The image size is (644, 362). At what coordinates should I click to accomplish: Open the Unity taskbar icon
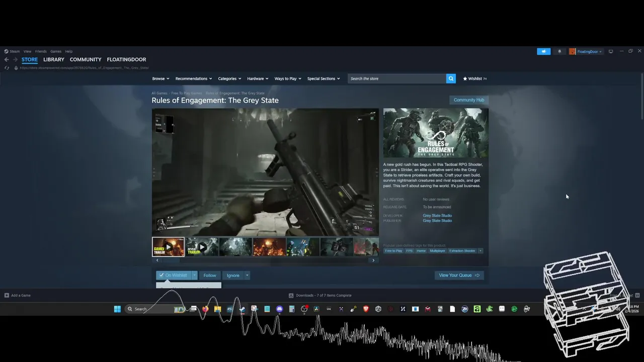click(378, 309)
